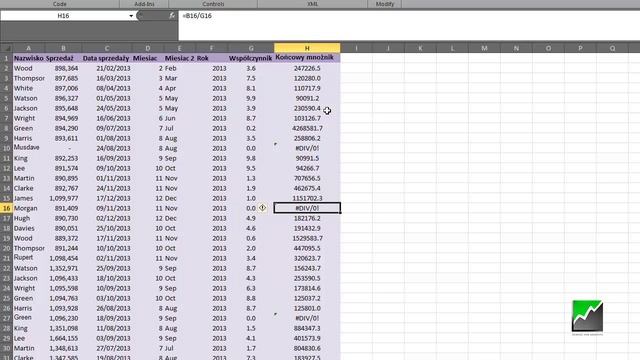
Task: Click the XML ribbon group label
Action: tap(312, 4)
